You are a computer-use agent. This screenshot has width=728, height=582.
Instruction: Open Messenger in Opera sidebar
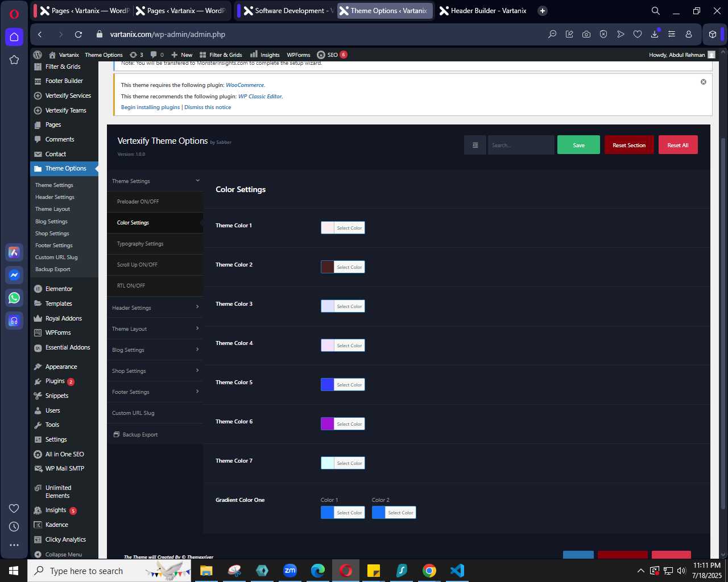coord(14,275)
